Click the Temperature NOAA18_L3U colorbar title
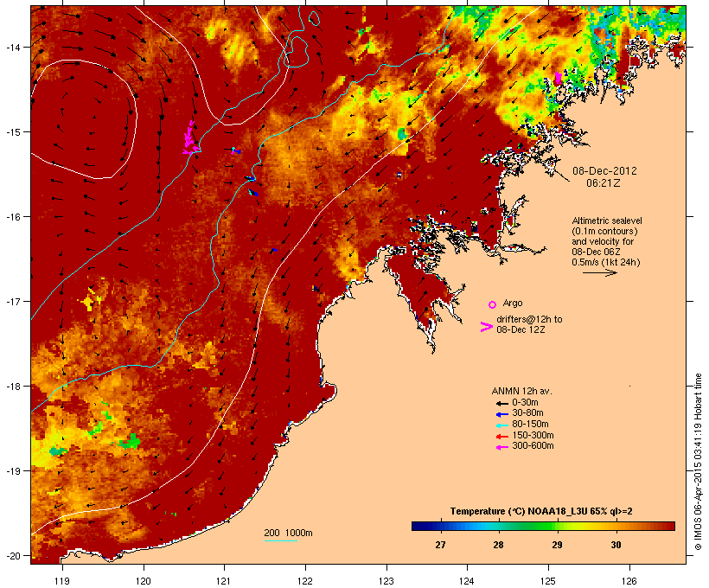 click(x=541, y=511)
